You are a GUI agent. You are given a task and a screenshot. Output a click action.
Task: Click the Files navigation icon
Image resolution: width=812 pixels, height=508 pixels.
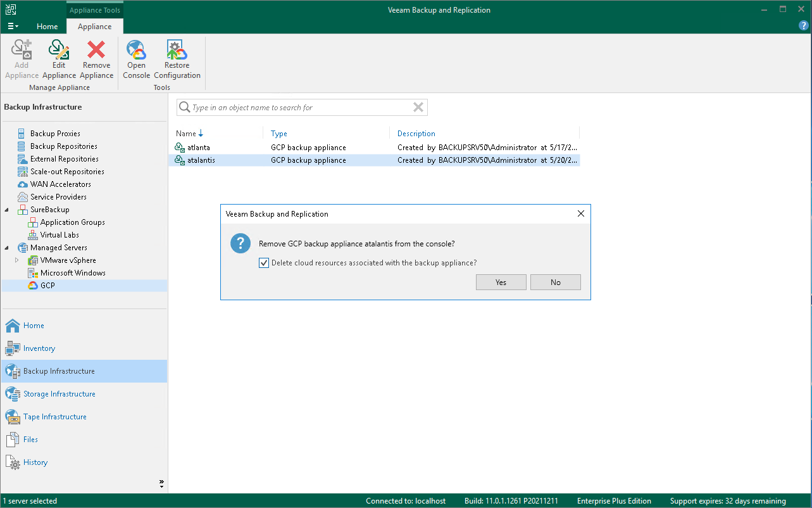pos(13,440)
